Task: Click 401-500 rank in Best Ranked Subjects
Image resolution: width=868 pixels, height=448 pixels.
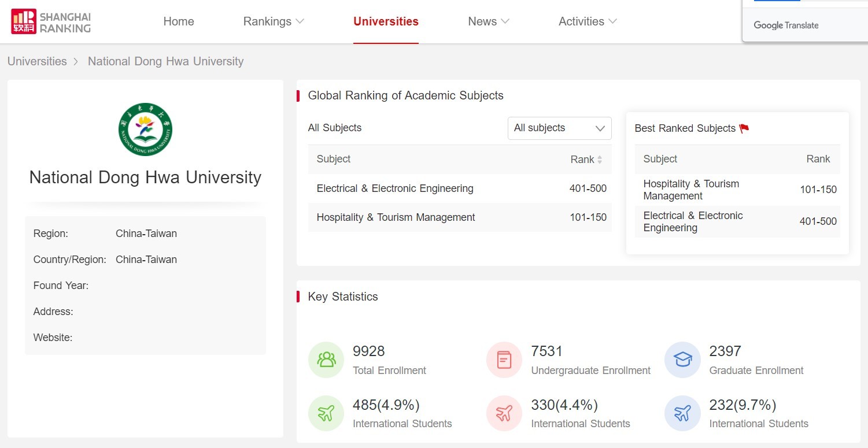Action: 818,221
